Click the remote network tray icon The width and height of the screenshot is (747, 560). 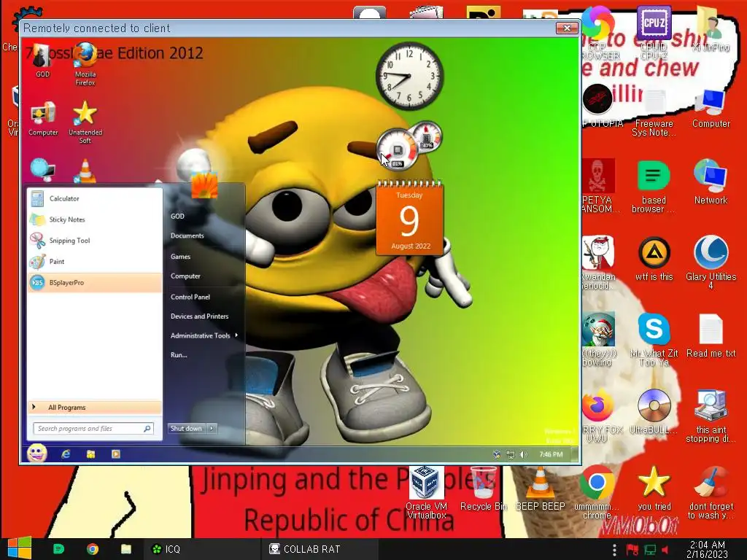(x=511, y=454)
